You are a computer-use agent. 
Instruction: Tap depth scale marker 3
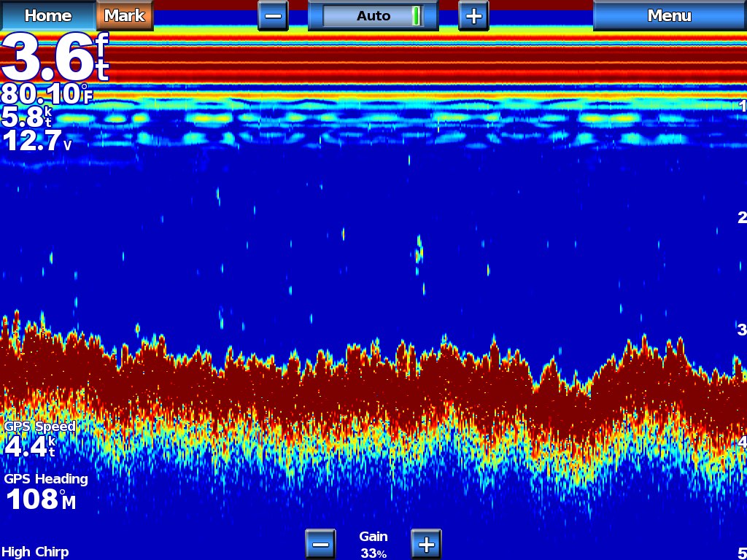coord(742,329)
